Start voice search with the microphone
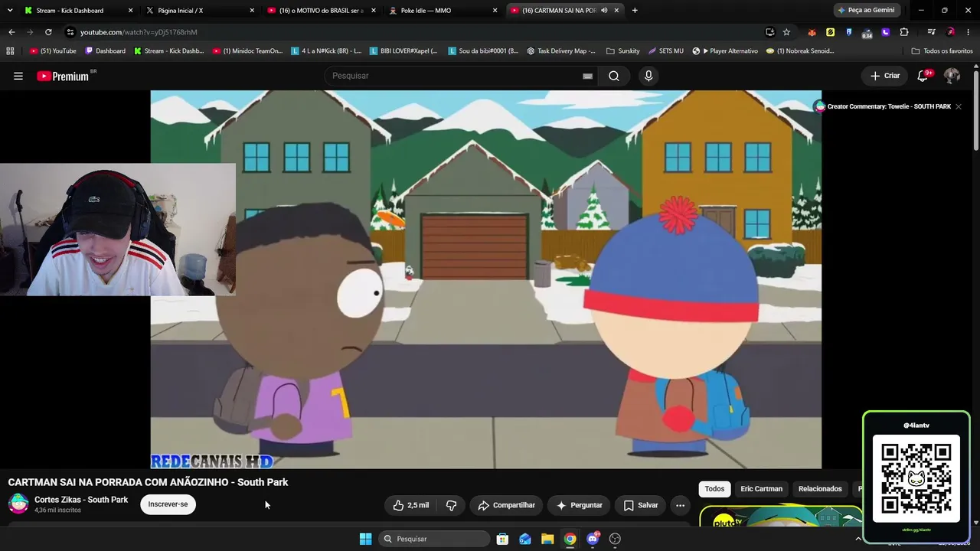980x551 pixels. coord(648,76)
